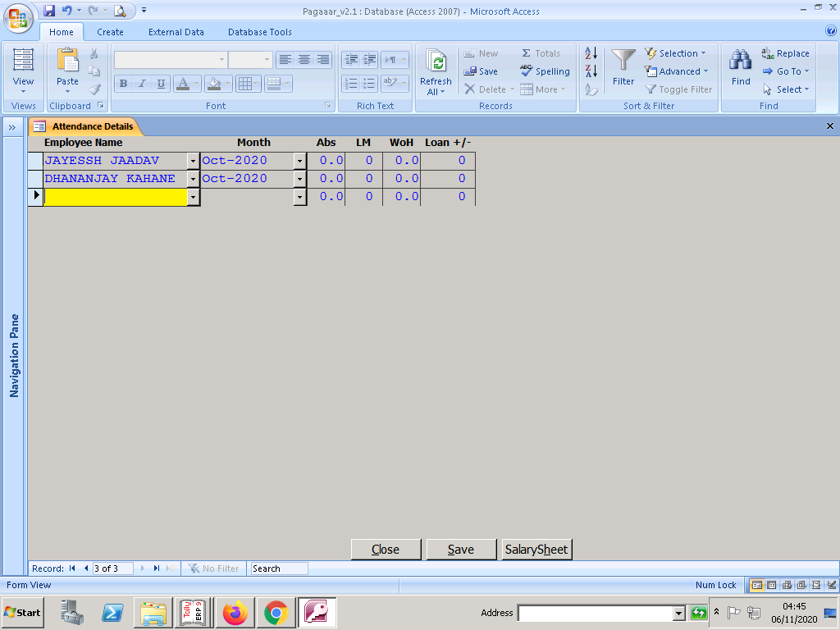840x630 pixels.
Task: Click the Cut scissors icon
Action: coord(94,53)
